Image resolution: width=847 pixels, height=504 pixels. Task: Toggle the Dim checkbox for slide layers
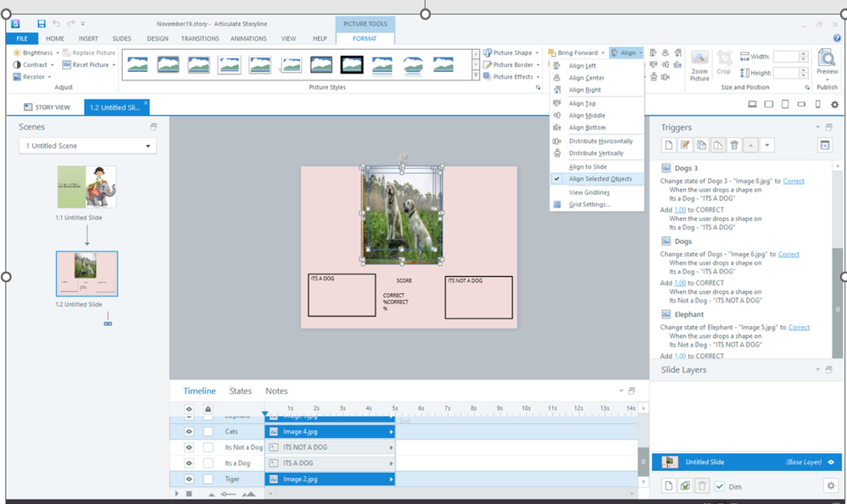[x=720, y=486]
